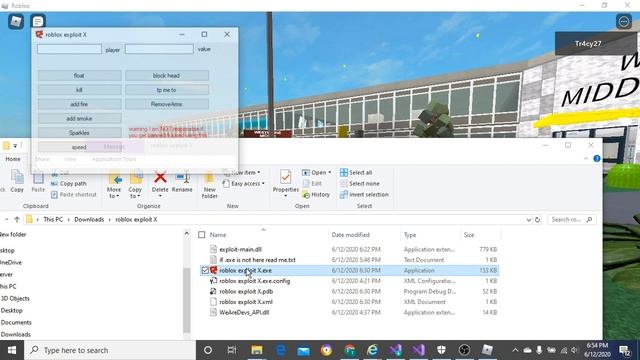Click Copy path in the ribbon

click(69, 184)
